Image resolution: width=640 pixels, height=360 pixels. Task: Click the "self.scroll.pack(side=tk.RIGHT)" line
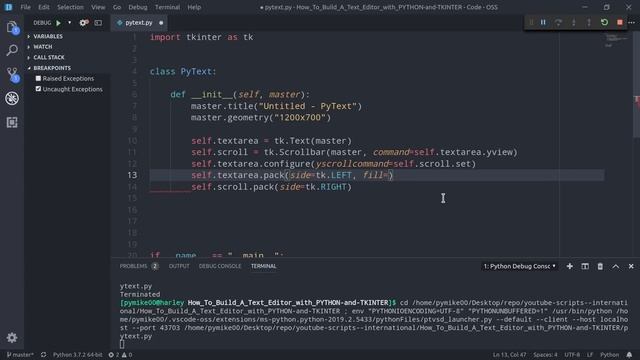(271, 187)
